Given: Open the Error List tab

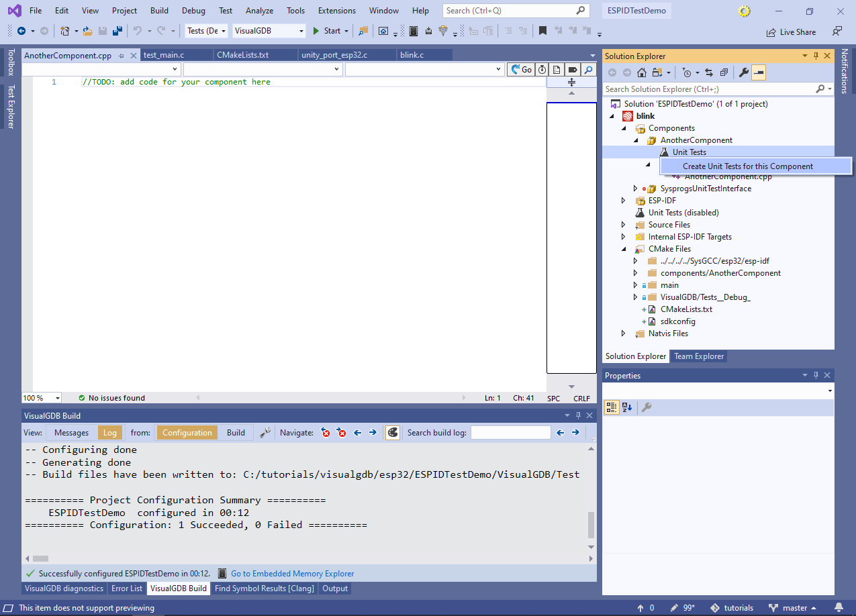Looking at the screenshot, I should pos(127,588).
